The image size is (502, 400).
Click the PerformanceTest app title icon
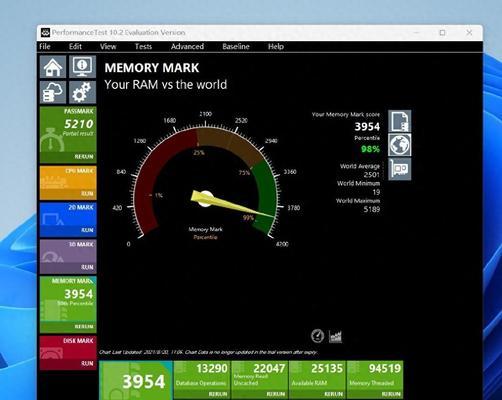(x=45, y=32)
